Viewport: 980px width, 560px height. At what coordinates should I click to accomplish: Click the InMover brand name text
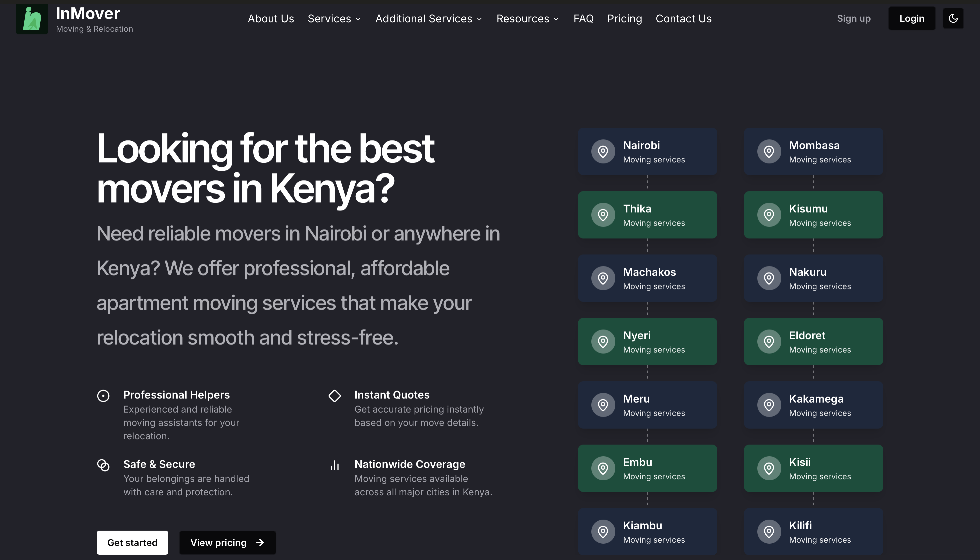[88, 13]
